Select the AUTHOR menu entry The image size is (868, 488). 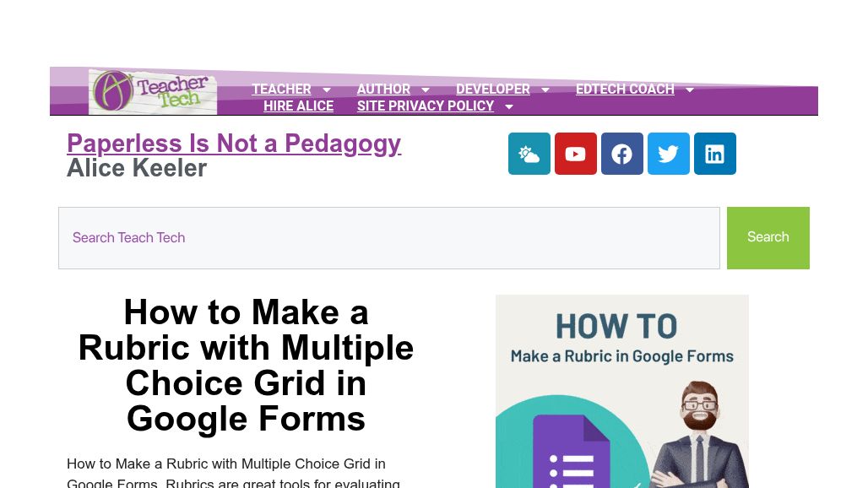pos(383,89)
